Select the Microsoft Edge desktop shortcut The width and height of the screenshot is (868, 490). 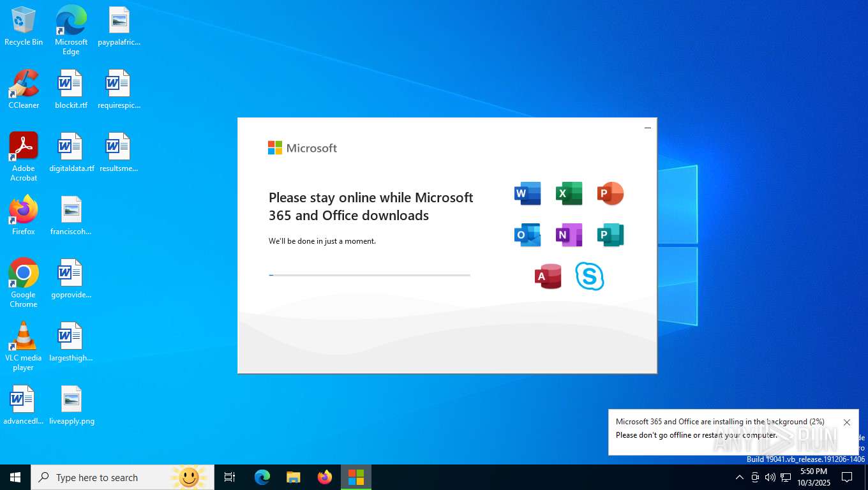tap(71, 31)
